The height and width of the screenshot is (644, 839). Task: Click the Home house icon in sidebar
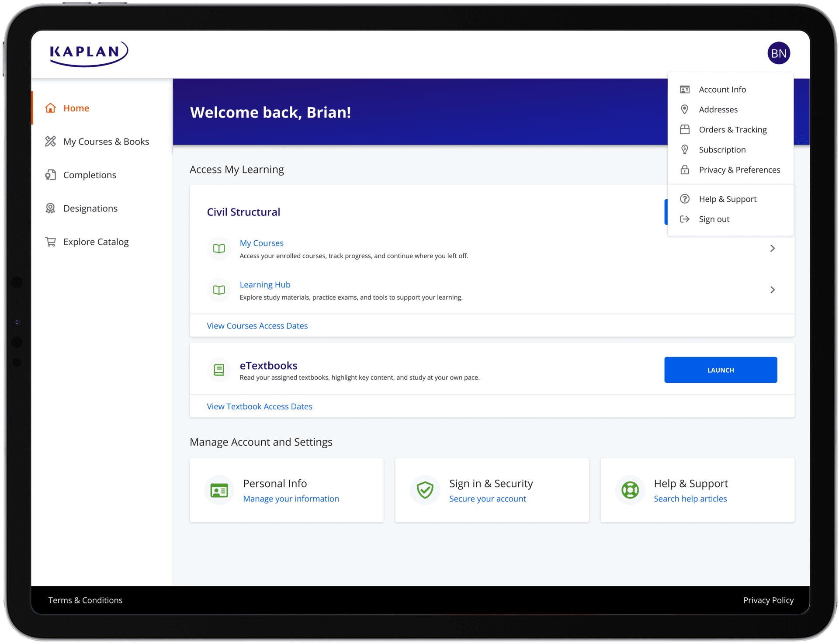point(51,108)
